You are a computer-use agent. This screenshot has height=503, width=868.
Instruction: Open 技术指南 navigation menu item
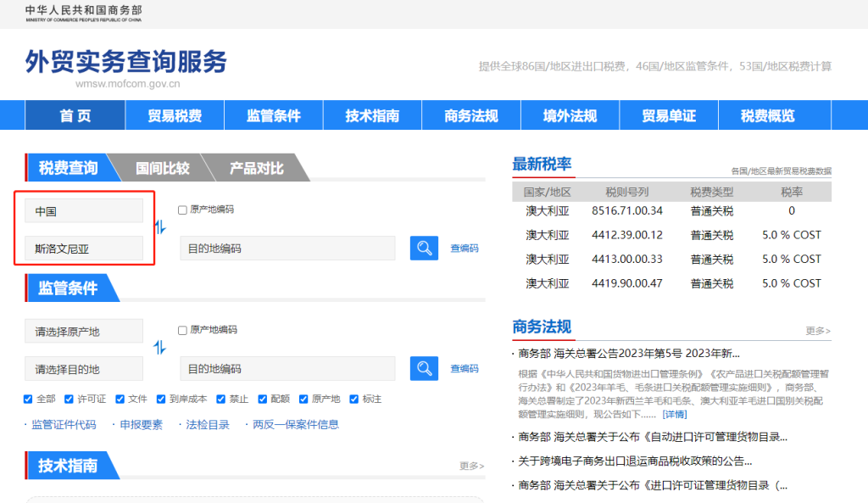(373, 115)
